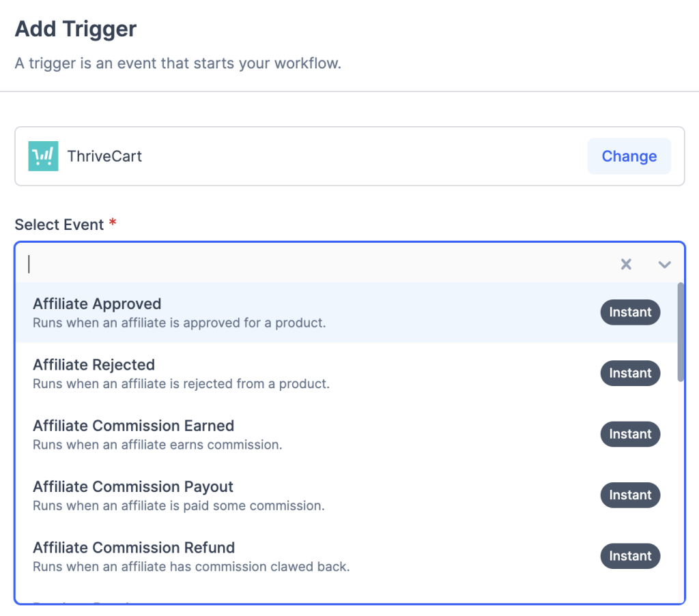Choose the Affiliate Commission Refund option
The image size is (699, 616).
(134, 548)
